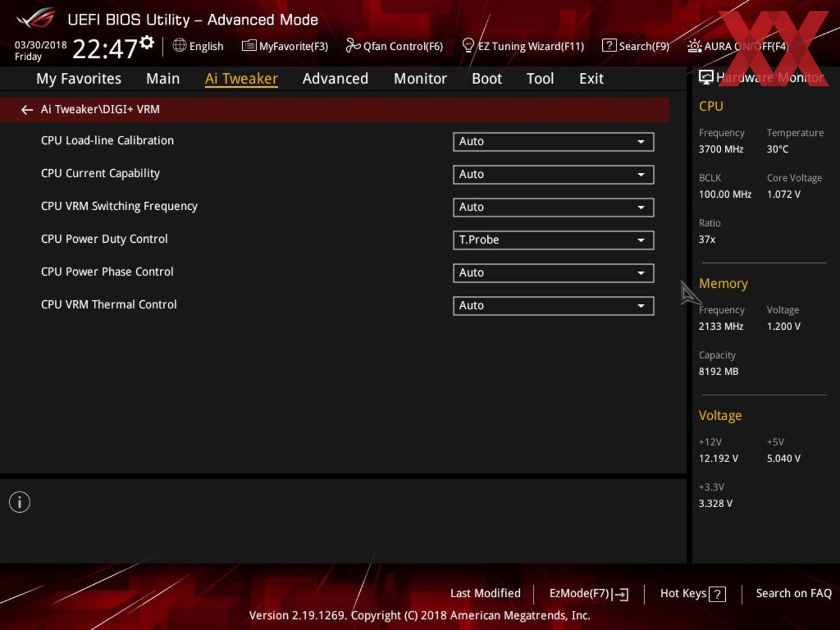View Last Modified settings
Viewport: 840px width, 630px height.
coord(485,594)
